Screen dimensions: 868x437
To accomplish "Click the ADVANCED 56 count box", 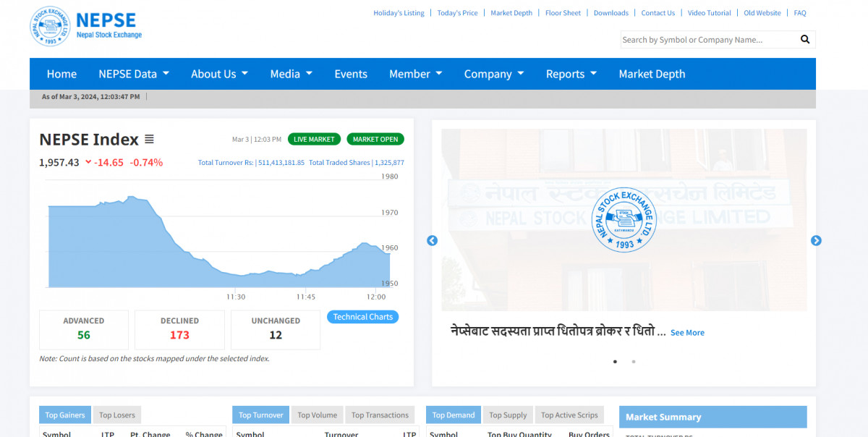I will [84, 329].
